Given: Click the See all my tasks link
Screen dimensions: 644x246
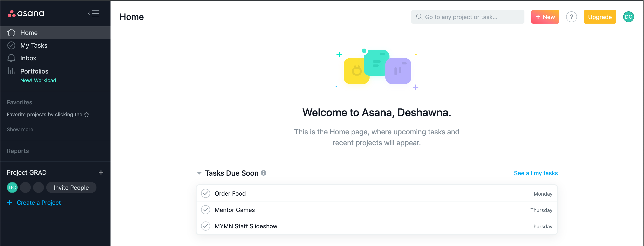Looking at the screenshot, I should click(536, 173).
